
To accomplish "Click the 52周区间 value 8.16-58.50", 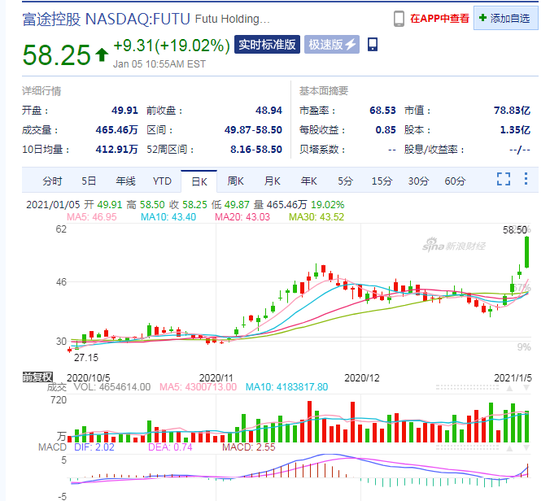I will (256, 149).
